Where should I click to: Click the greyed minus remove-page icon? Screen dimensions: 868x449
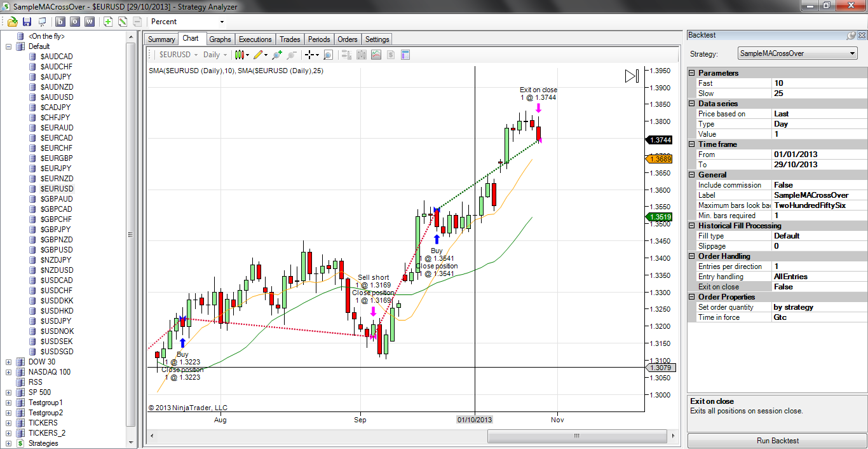(x=137, y=22)
